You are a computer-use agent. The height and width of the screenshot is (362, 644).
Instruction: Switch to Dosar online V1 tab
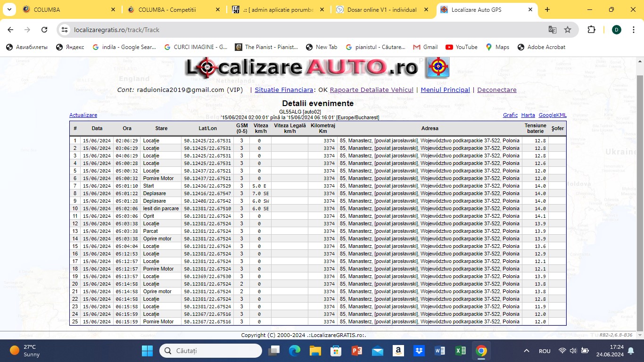(x=382, y=9)
